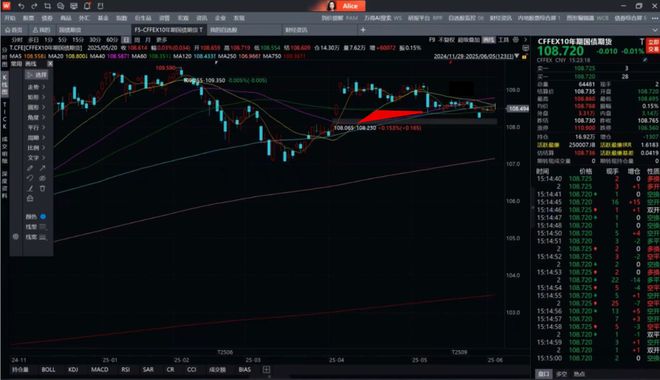Switch to the 财经资讯 tab
Viewport: 660px width, 380px height.
(296, 30)
